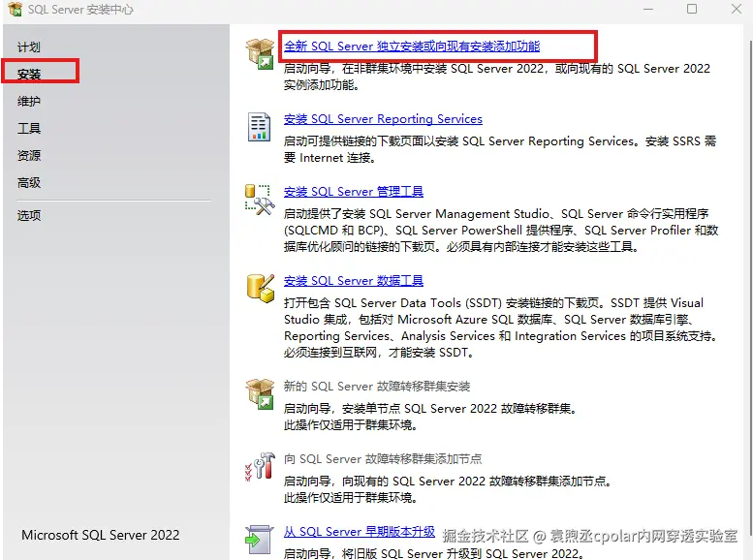Image resolution: width=753 pixels, height=560 pixels.
Task: Click the Microsoft SQL Server 2022 label
Action: click(101, 535)
